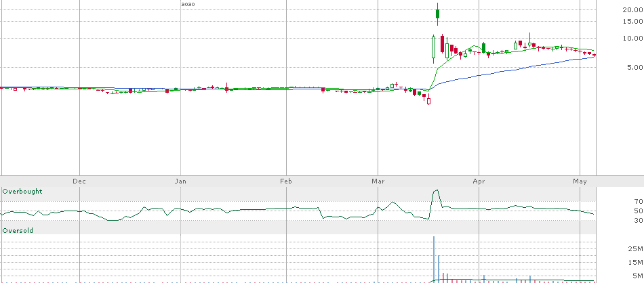
Task: Click the 20.00 price axis label
Action: pyautogui.click(x=632, y=10)
